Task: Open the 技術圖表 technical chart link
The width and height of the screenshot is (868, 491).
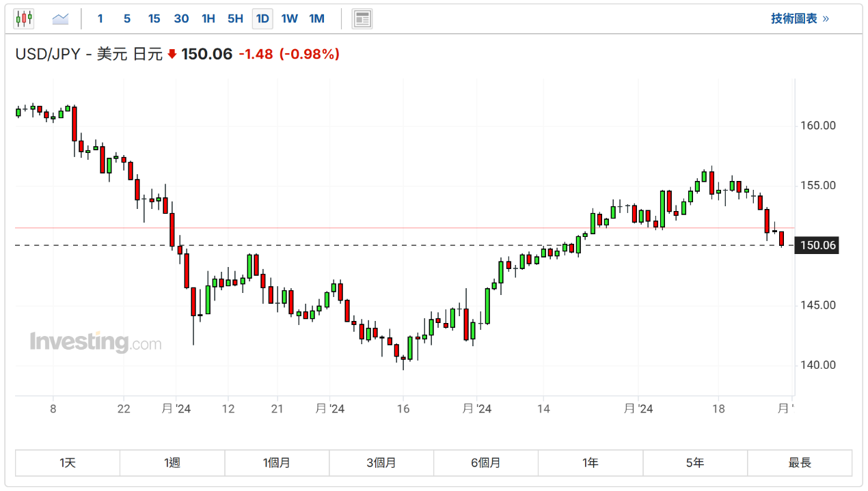Action: click(x=799, y=18)
